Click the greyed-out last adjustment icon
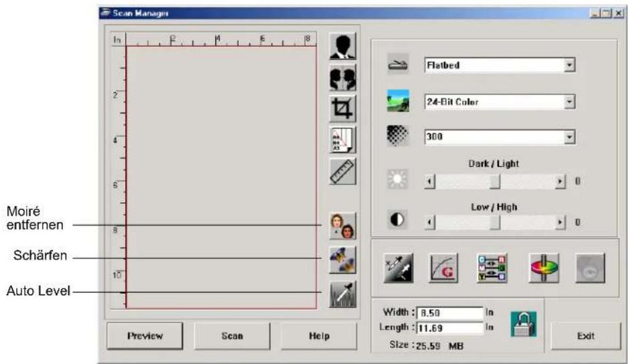Image resolution: width=628 pixels, height=364 pixels. 591,268
